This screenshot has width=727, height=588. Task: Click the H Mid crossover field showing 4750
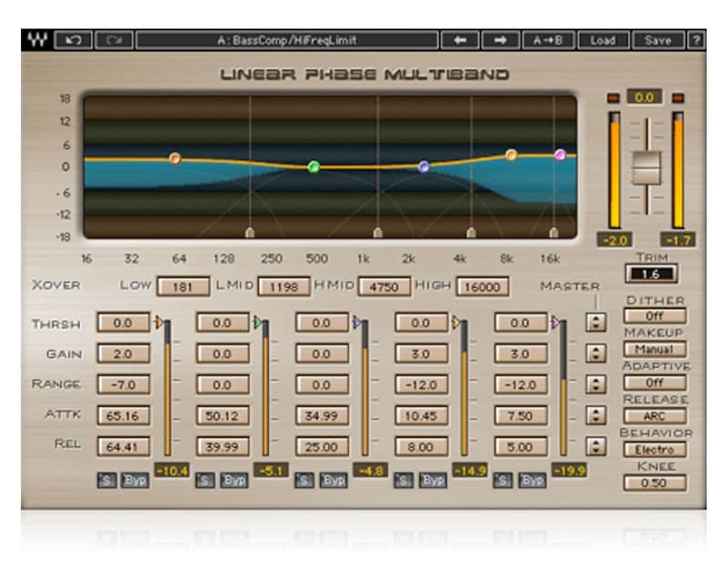pos(383,286)
